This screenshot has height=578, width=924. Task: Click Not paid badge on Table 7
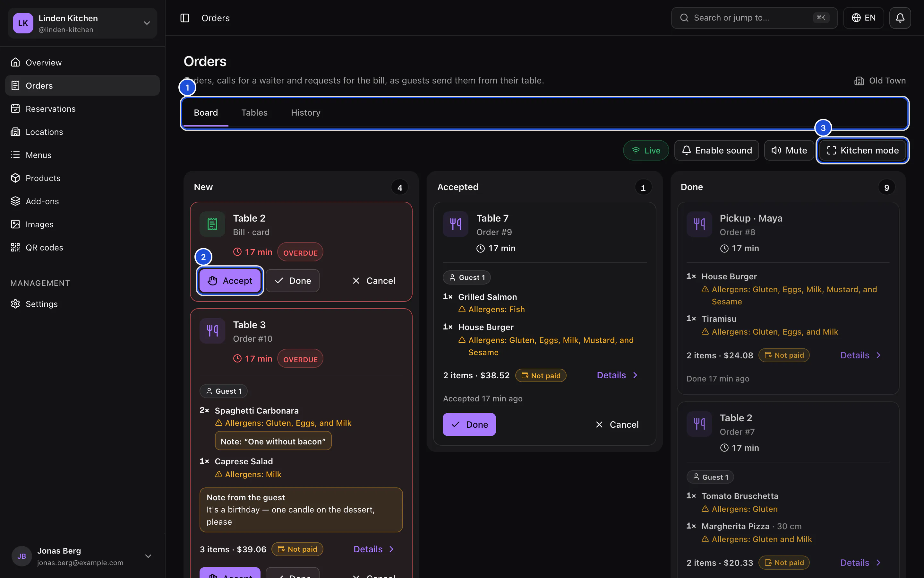[x=541, y=375]
